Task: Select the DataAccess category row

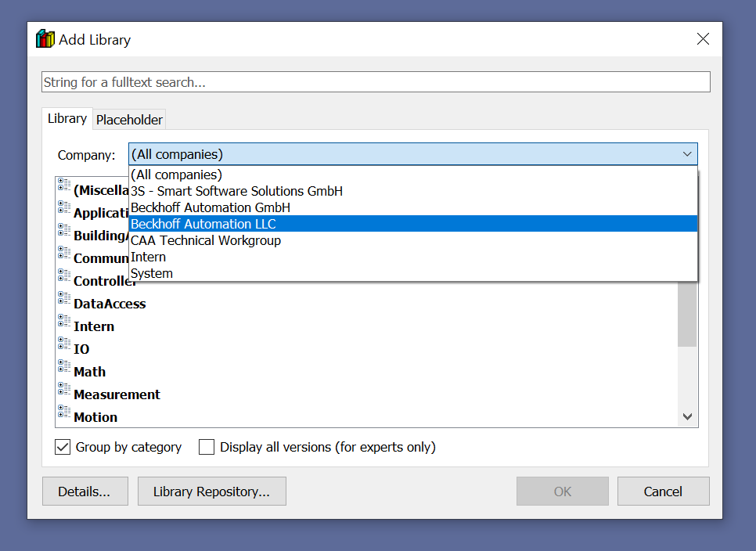Action: click(x=110, y=304)
